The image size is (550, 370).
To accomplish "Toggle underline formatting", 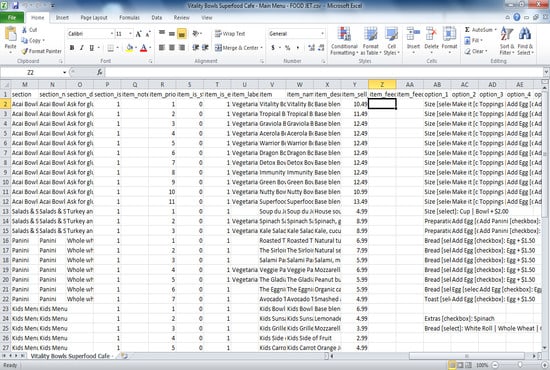I will click(92, 48).
